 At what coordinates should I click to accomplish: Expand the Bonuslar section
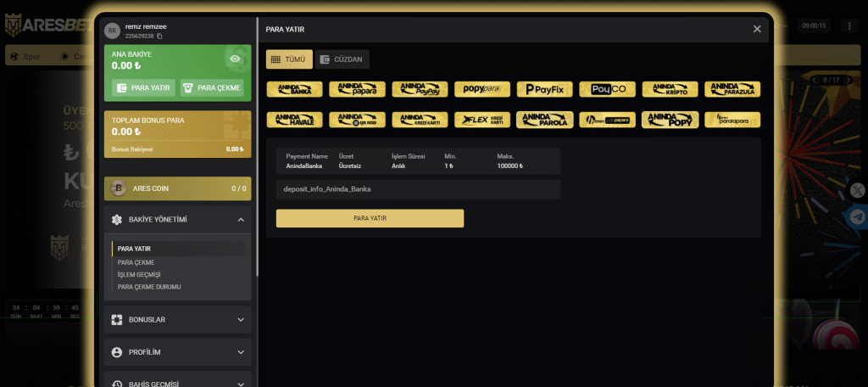[x=178, y=320]
